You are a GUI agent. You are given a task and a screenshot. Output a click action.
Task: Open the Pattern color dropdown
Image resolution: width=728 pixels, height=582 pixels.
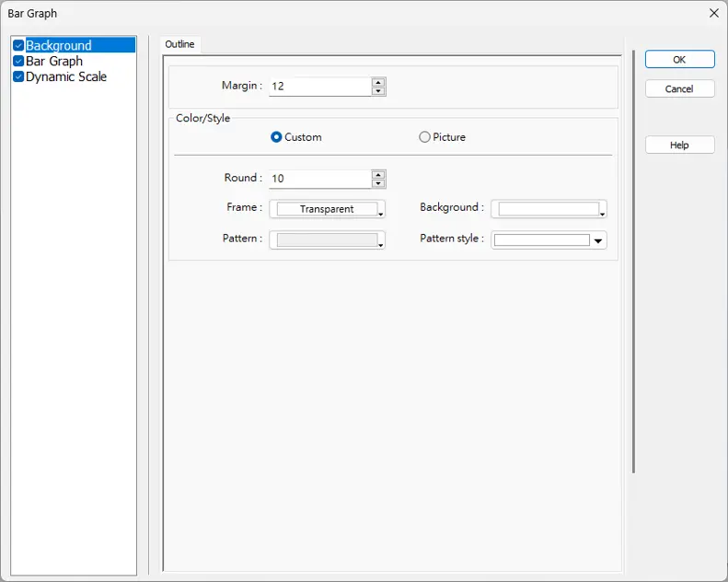pyautogui.click(x=328, y=240)
